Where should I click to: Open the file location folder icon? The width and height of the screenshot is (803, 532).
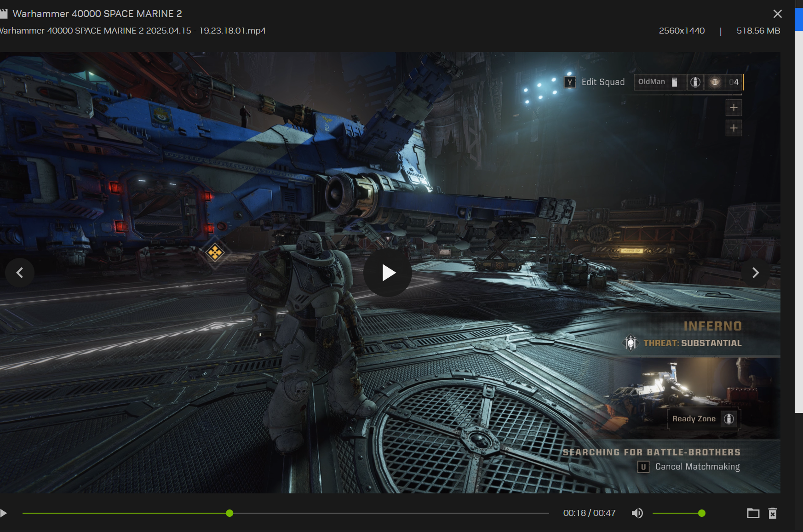[753, 513]
